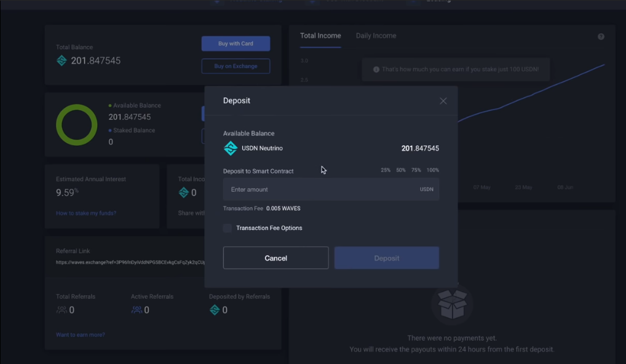Click the Active Referrals people icon
626x364 pixels.
click(137, 310)
